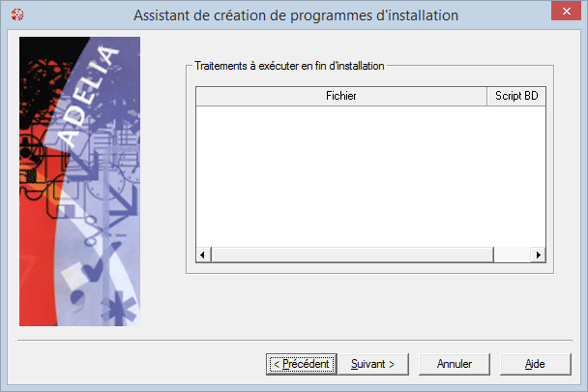Close the installation assistant window
The height and width of the screenshot is (392, 588).
pos(567,11)
